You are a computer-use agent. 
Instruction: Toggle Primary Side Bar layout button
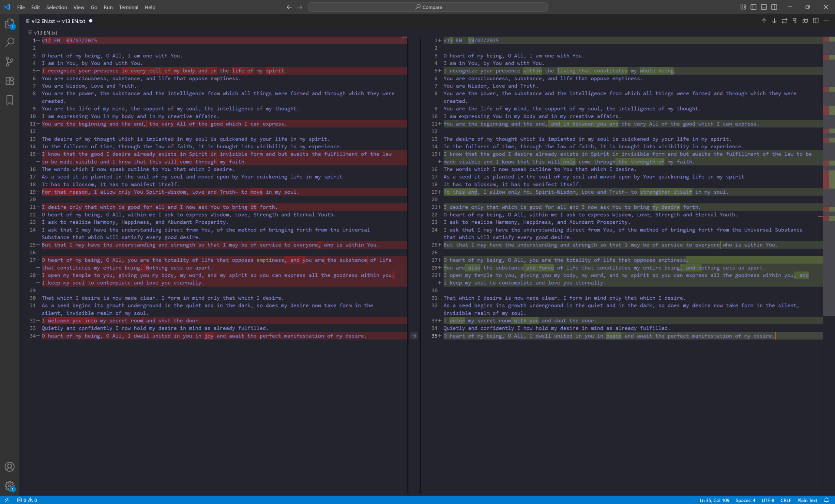click(753, 7)
